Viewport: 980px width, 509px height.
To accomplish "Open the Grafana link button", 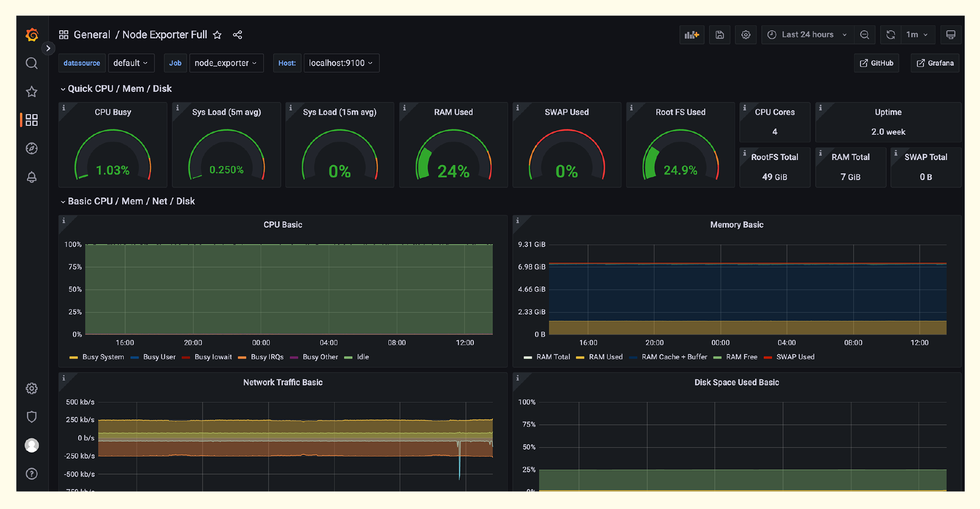I will tap(935, 63).
